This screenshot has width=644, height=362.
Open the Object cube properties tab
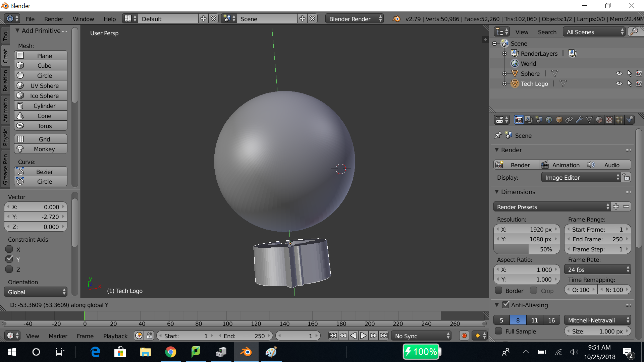coord(559,120)
